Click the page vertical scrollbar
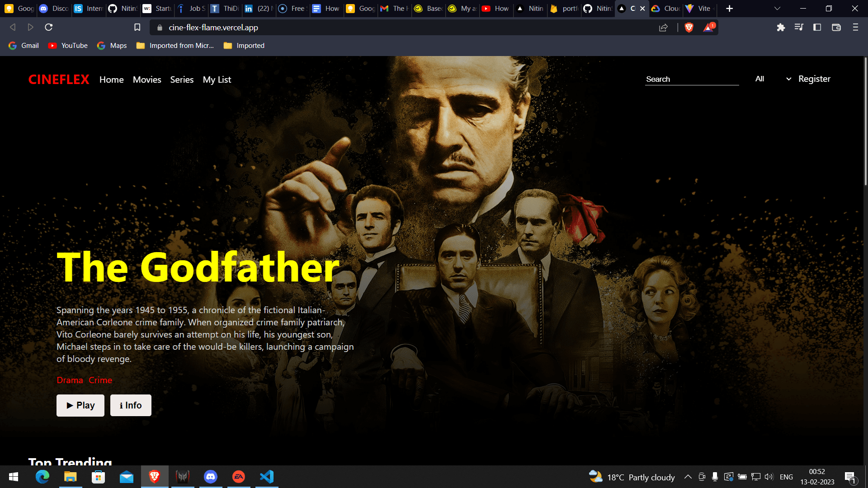Viewport: 868px width, 488px height. (865, 122)
